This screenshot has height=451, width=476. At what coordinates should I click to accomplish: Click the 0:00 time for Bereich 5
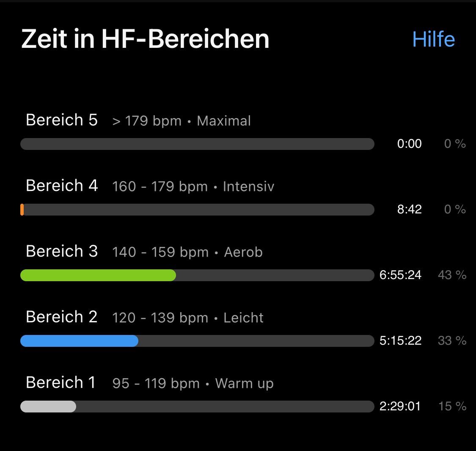click(x=409, y=144)
